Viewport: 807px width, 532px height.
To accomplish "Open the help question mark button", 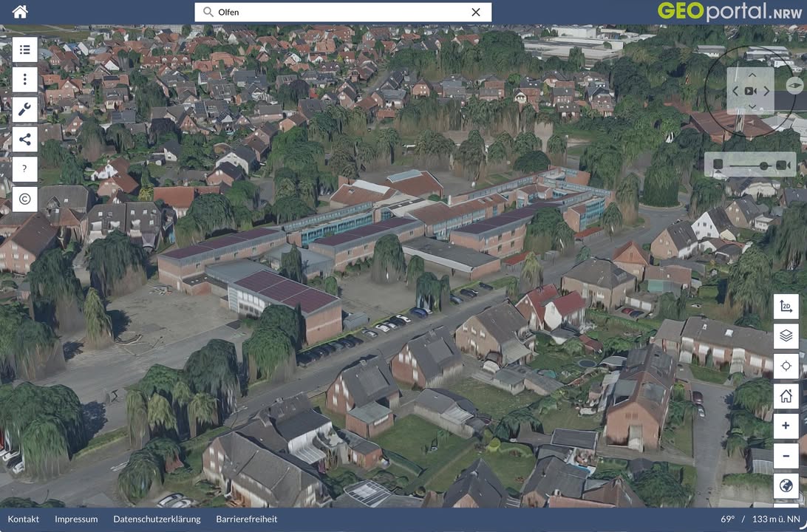I will (24, 169).
